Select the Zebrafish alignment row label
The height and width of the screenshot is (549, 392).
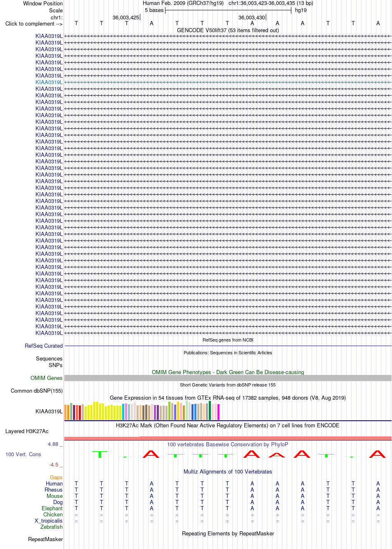click(x=52, y=527)
